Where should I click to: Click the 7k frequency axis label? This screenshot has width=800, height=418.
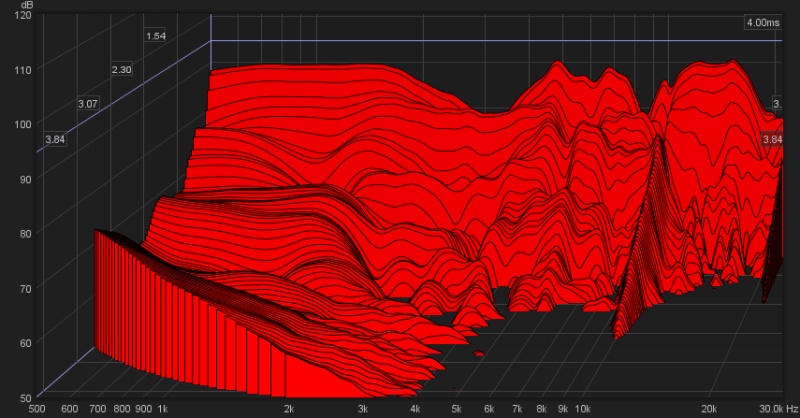pyautogui.click(x=517, y=409)
